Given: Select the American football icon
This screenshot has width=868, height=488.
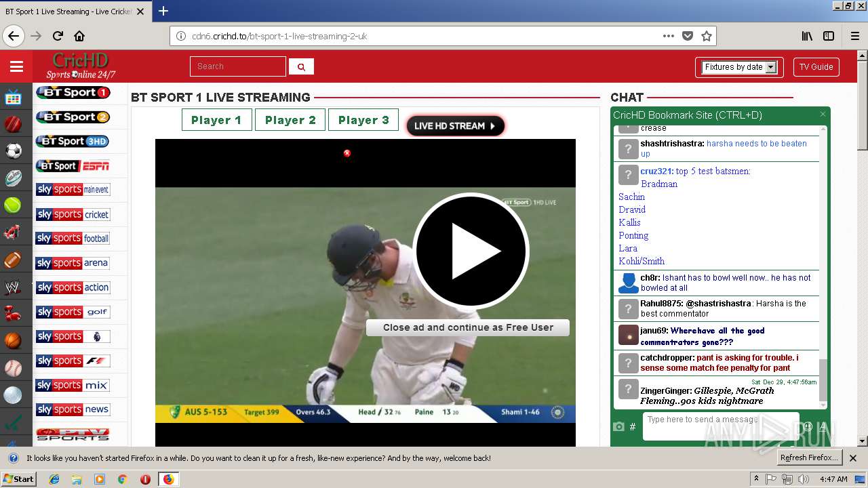Looking at the screenshot, I should [x=13, y=260].
